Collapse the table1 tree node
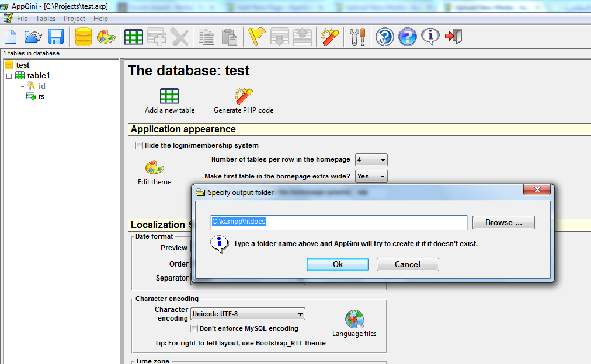Screen dimensions: 591x364 9,76
